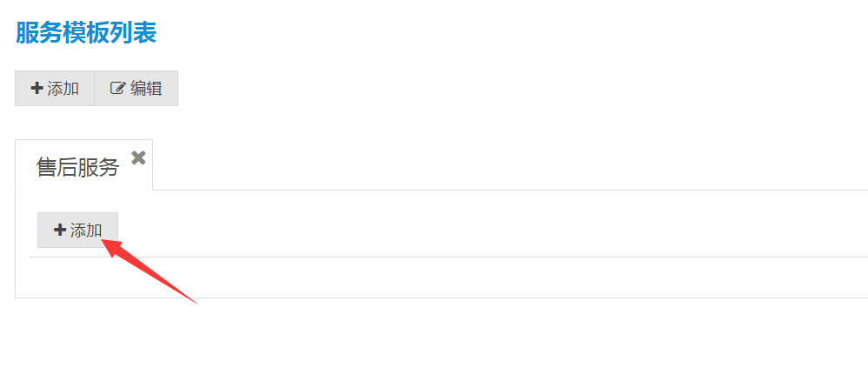Screen dimensions: 868x368
Task: Click the red arrow annotation pointing at 添加
Action: click(149, 271)
